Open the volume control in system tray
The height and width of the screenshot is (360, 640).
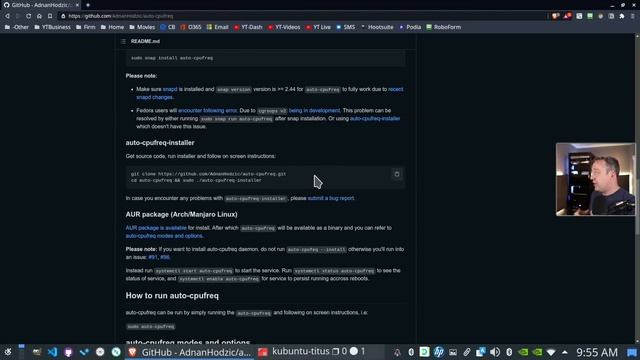(x=495, y=352)
